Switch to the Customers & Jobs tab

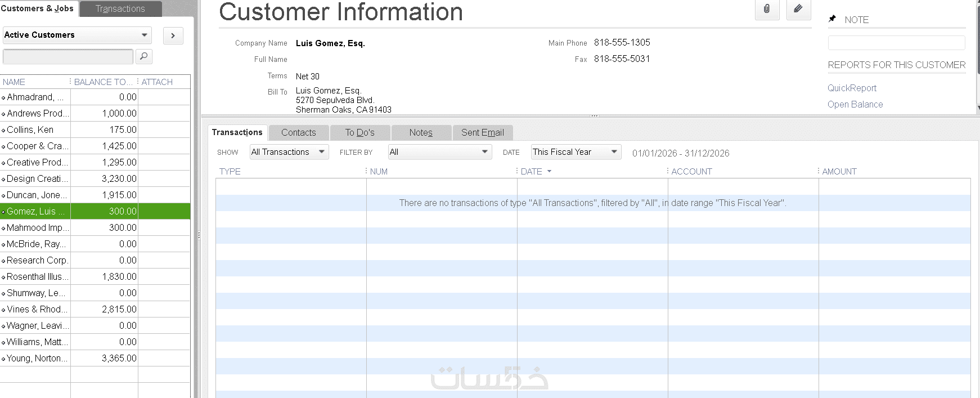coord(37,8)
